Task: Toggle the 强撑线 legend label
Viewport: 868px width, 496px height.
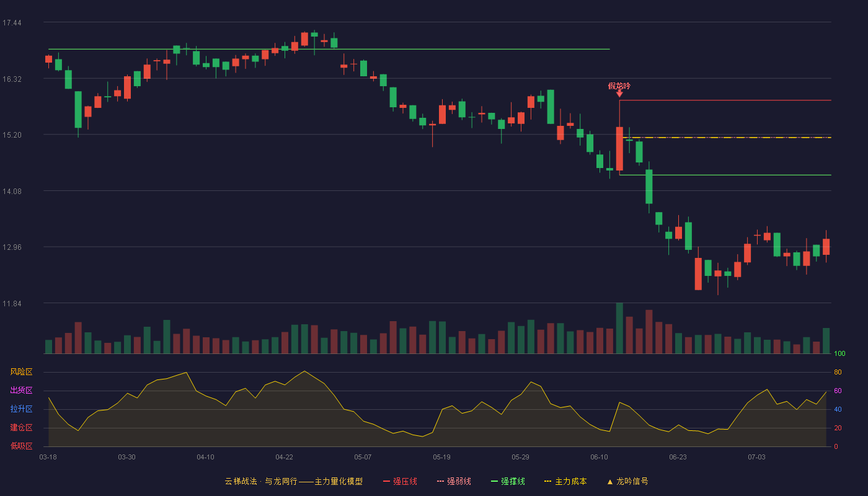Action: [513, 482]
